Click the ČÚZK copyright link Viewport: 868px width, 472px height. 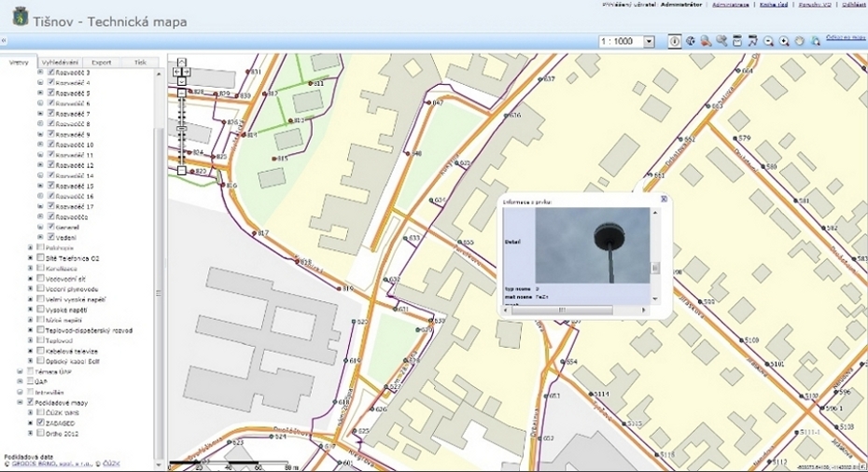point(110,463)
